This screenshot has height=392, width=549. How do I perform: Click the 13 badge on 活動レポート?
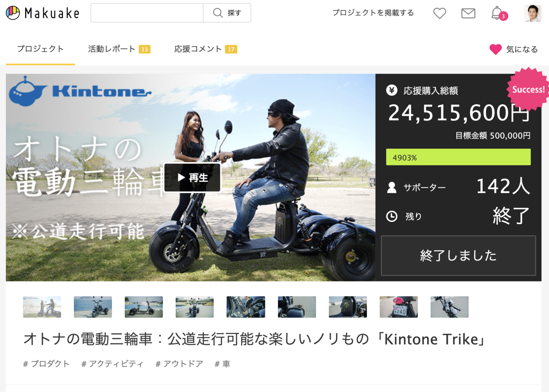145,49
